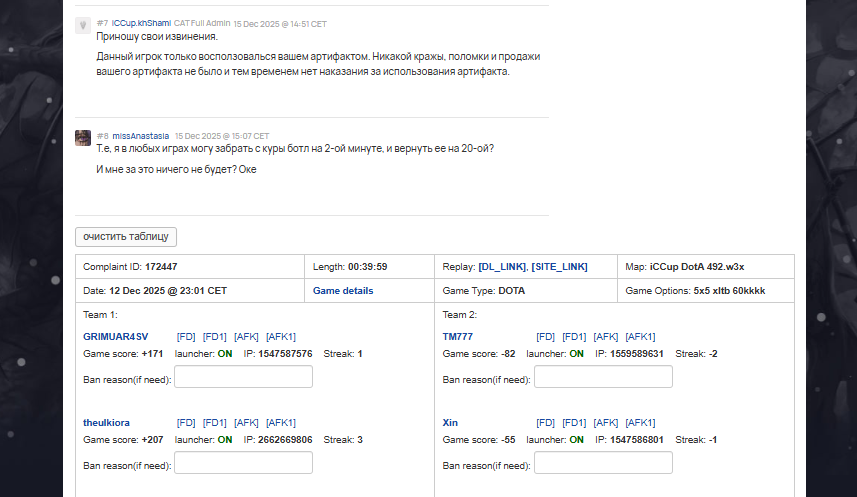
Task: Click missAnastasia's avatar picture
Action: pyautogui.click(x=83, y=138)
